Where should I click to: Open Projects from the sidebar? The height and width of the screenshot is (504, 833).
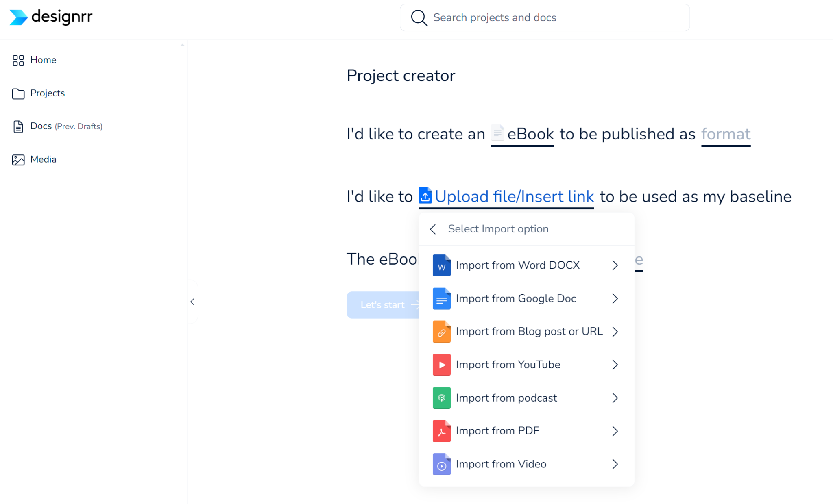(48, 93)
